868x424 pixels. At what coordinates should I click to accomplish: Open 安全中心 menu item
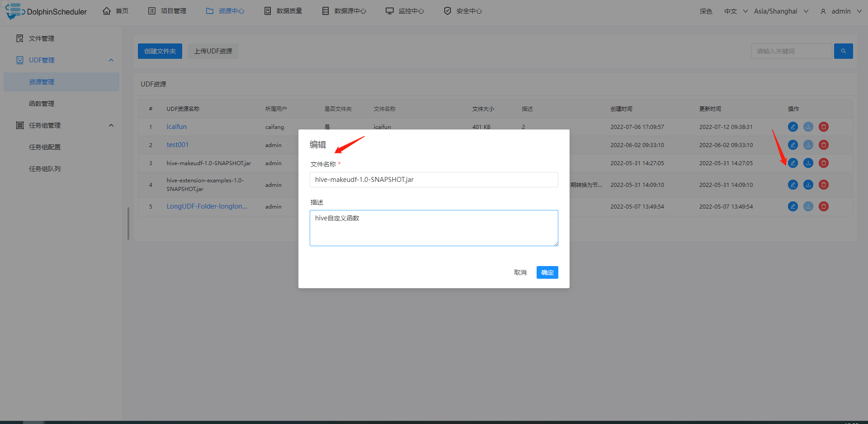click(463, 11)
